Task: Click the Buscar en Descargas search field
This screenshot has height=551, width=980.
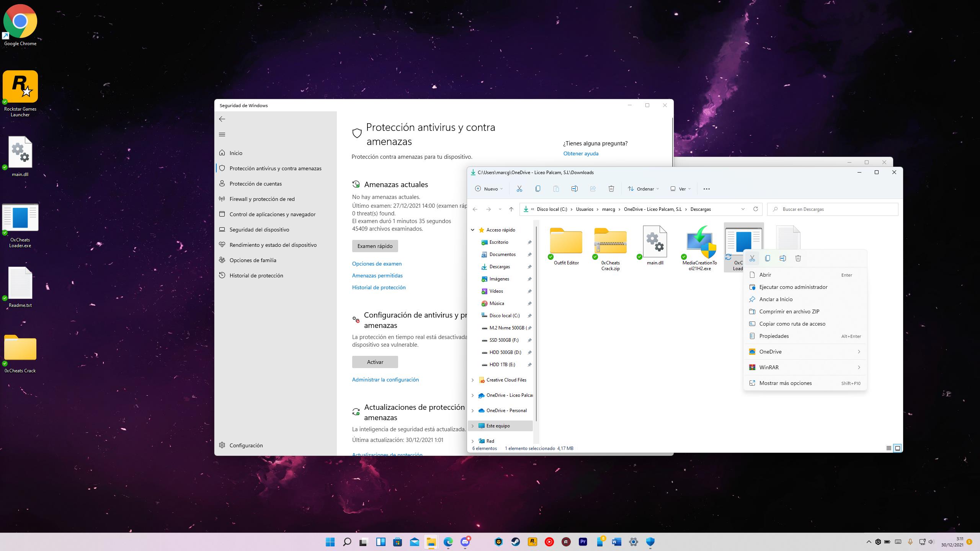Action: pyautogui.click(x=835, y=209)
